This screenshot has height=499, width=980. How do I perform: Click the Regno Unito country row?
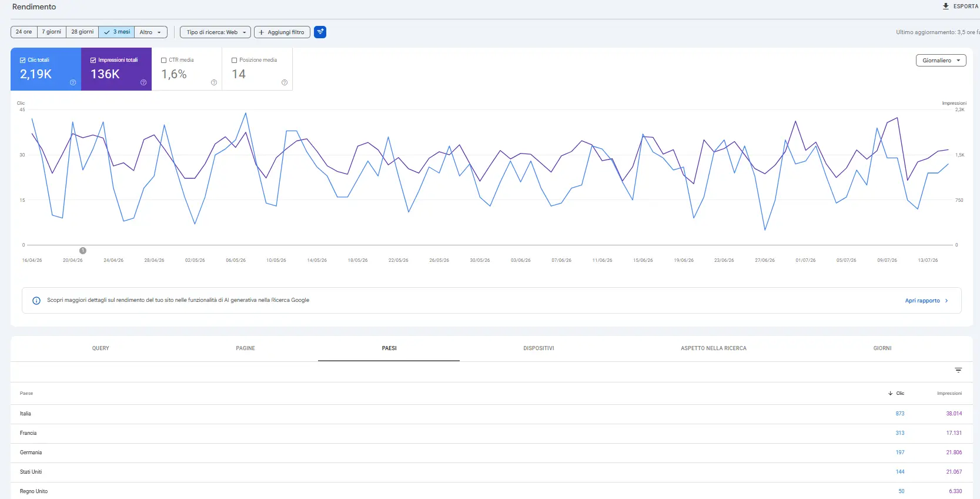[x=491, y=491]
